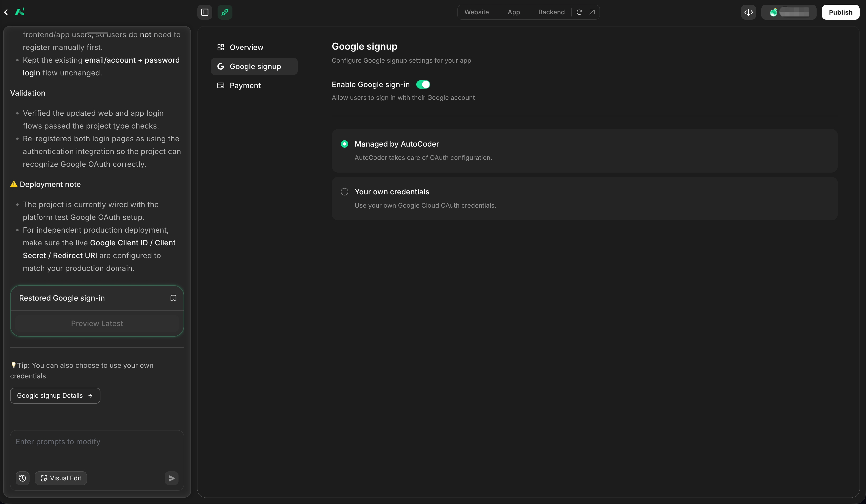The width and height of the screenshot is (866, 504).
Task: Open the Overview section
Action: pos(254,48)
